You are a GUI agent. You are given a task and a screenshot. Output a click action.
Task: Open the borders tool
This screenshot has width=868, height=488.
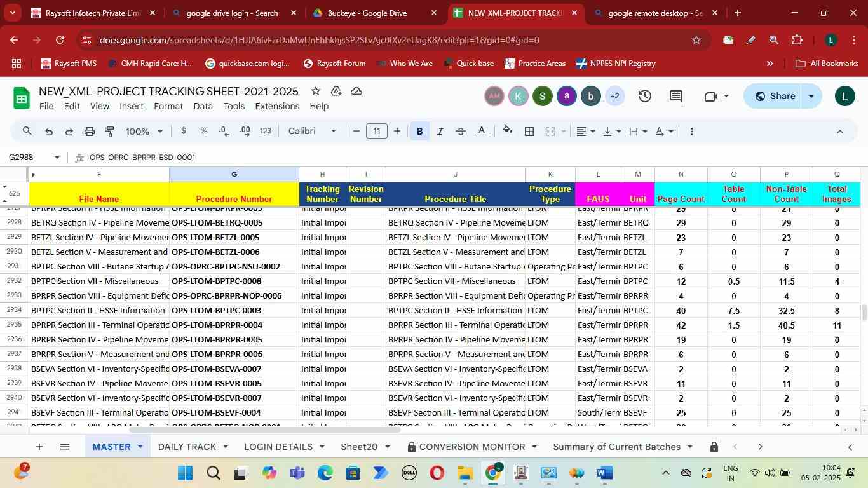click(529, 132)
